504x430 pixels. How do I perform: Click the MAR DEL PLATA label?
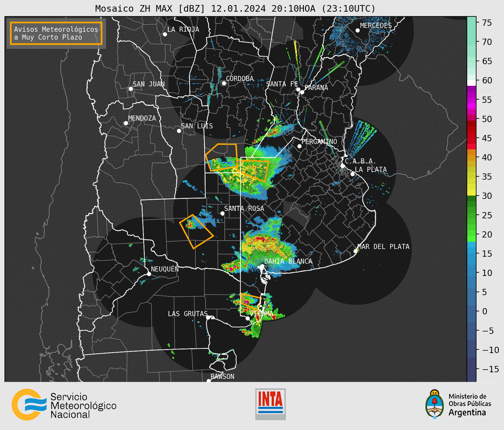(383, 247)
